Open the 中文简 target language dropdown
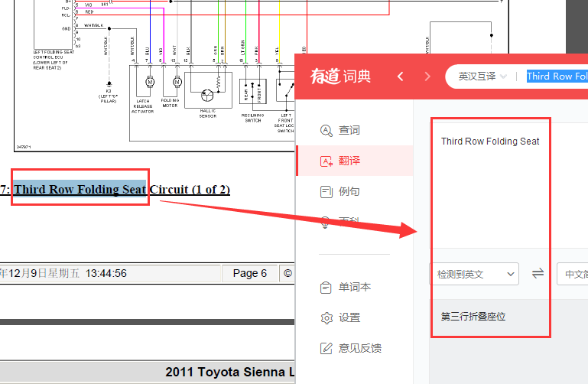The image size is (588, 384). pyautogui.click(x=572, y=274)
